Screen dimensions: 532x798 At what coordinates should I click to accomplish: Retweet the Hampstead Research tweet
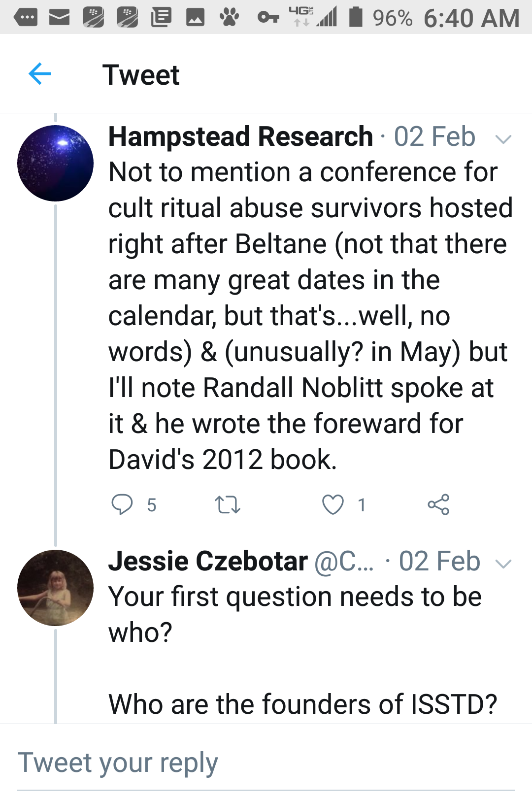[228, 505]
